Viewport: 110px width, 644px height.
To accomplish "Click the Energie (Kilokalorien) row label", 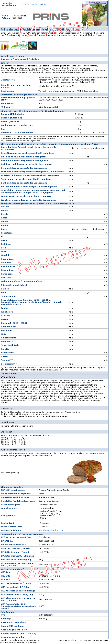I will [13, 114].
